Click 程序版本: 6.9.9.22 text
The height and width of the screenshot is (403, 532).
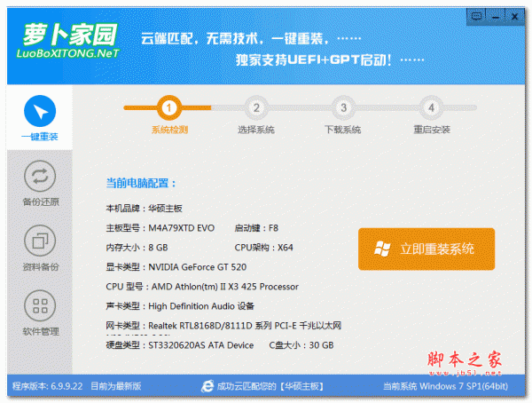[48, 386]
